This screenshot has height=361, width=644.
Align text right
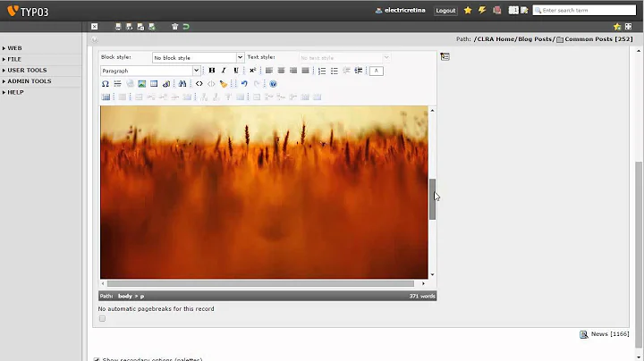tap(293, 71)
